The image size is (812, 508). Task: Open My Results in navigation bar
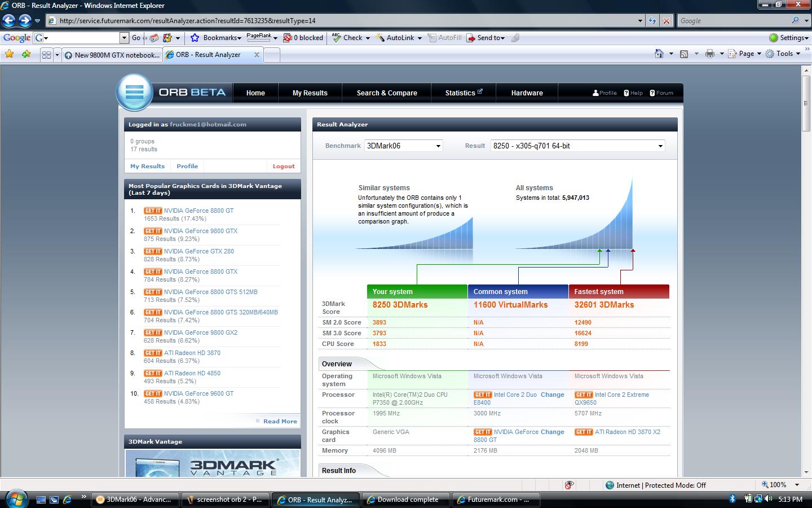point(310,93)
